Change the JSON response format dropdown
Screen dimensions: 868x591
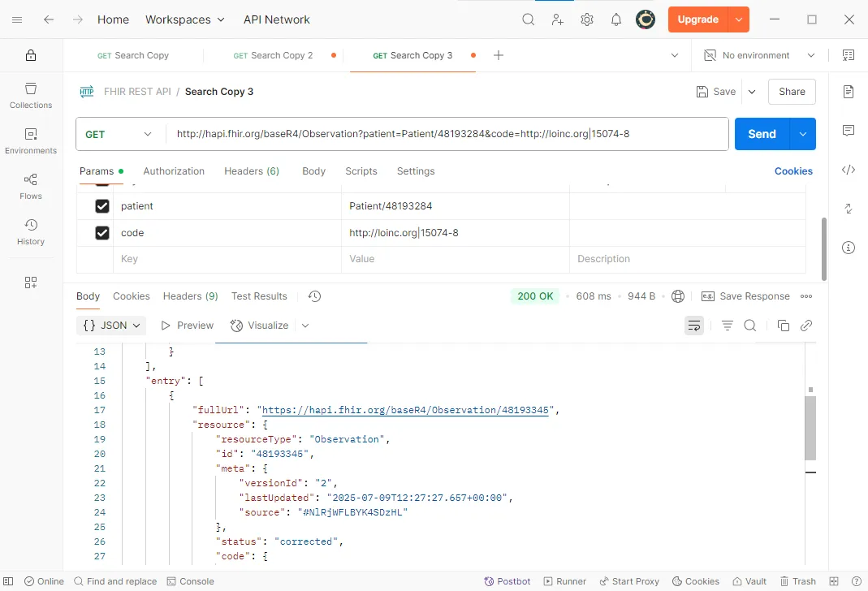pyautogui.click(x=111, y=326)
